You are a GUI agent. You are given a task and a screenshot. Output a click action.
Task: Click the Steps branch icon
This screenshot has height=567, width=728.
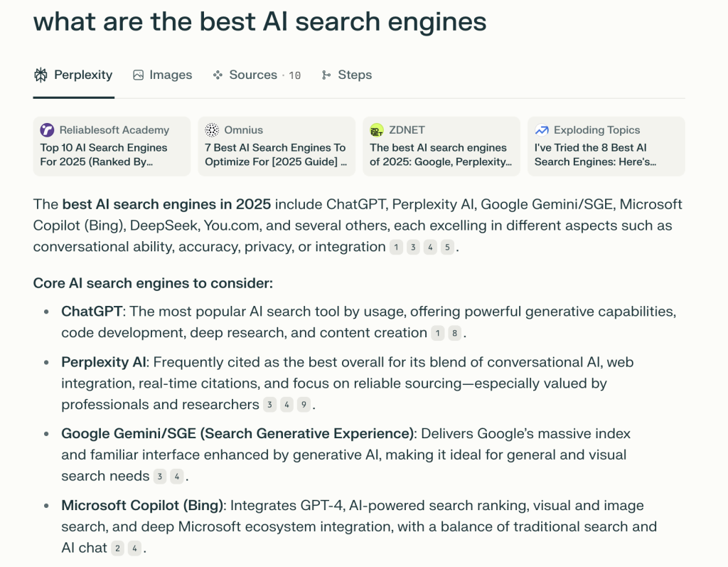click(x=326, y=75)
